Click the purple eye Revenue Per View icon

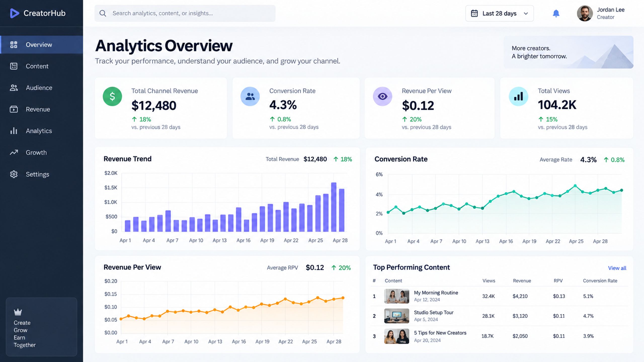[382, 96]
